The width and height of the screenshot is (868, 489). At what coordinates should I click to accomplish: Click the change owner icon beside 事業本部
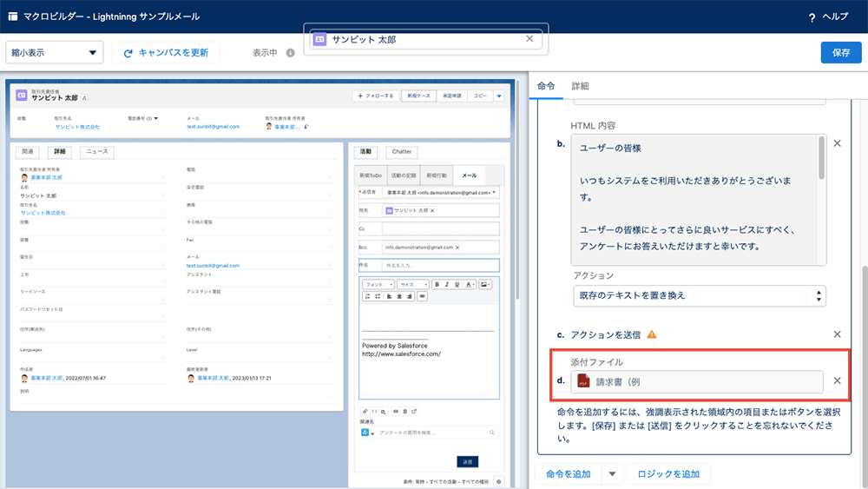click(306, 127)
